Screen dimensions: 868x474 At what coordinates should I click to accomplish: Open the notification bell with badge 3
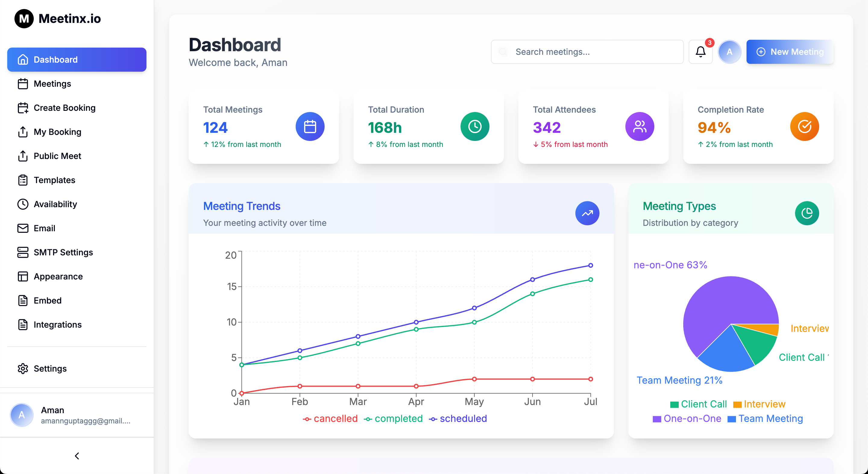(x=700, y=52)
